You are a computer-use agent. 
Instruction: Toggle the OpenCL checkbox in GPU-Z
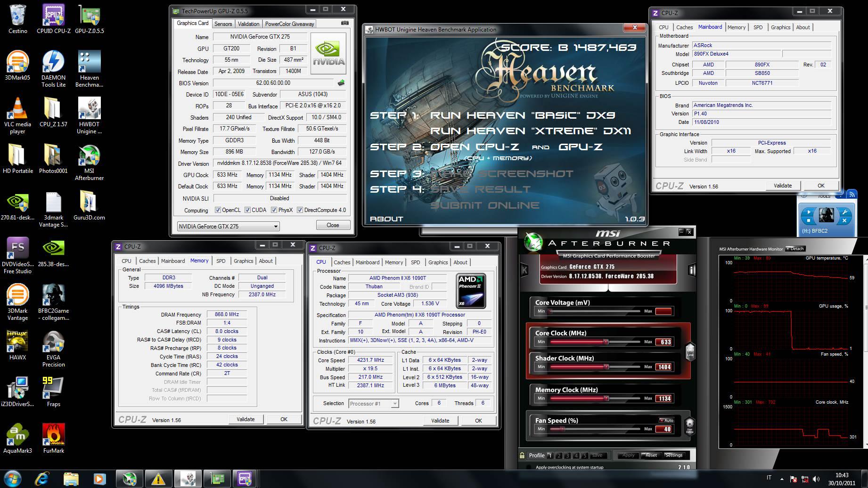218,210
